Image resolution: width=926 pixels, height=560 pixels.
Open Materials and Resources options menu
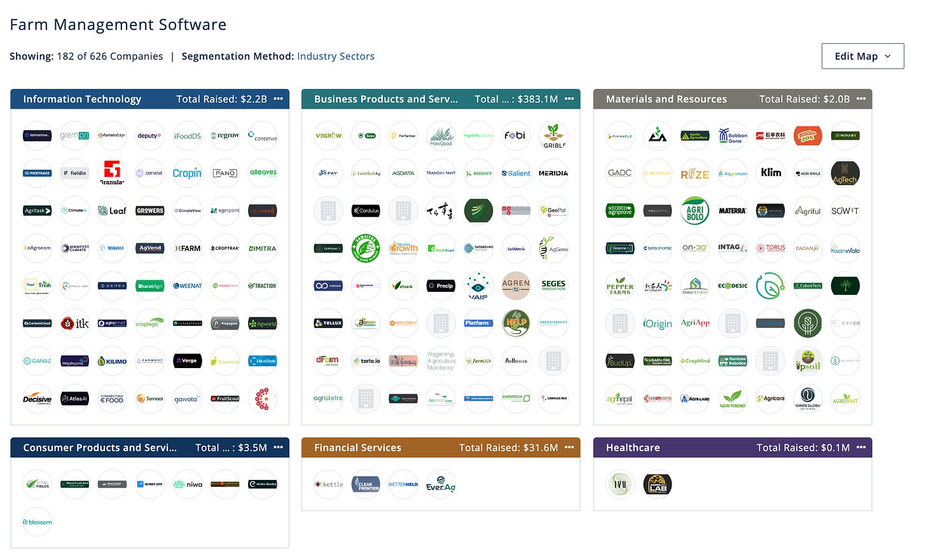coord(861,99)
